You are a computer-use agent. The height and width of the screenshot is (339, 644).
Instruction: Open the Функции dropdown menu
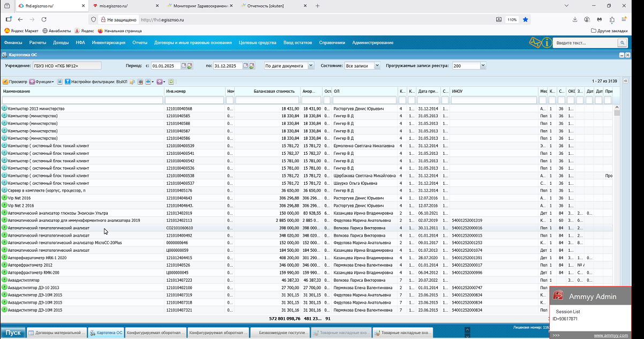[41, 82]
